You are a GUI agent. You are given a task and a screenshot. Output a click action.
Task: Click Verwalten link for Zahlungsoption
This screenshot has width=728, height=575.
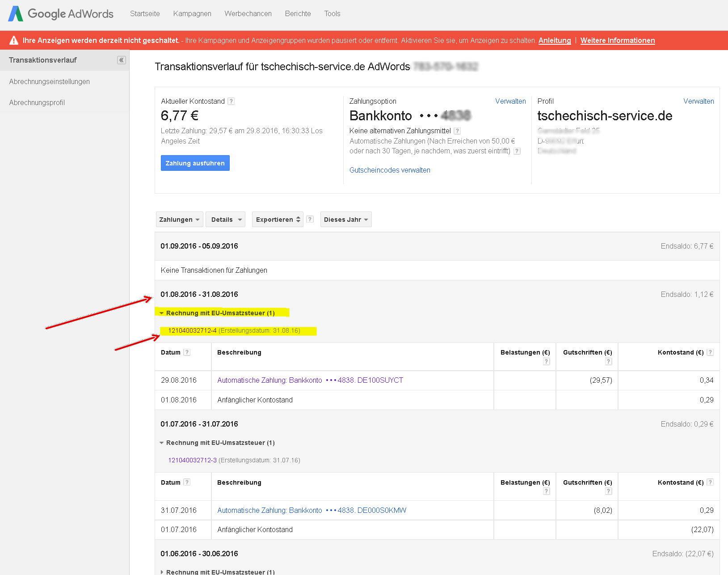[x=510, y=101]
